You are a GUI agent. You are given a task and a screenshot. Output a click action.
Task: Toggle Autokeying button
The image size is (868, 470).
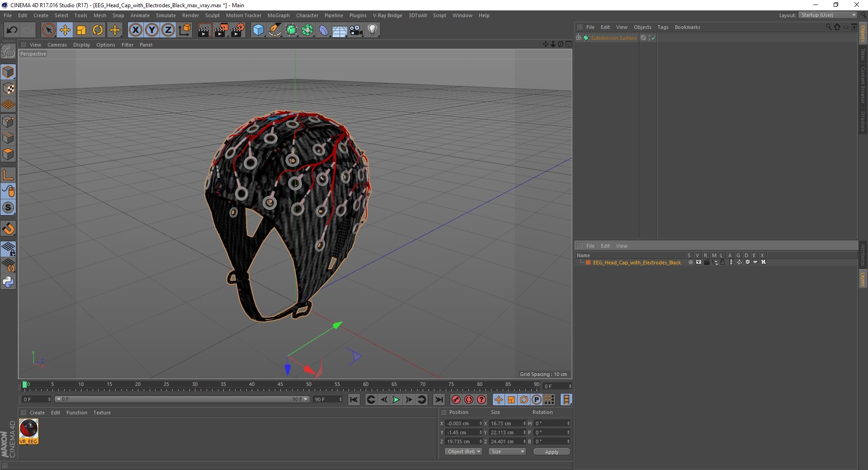coord(469,399)
